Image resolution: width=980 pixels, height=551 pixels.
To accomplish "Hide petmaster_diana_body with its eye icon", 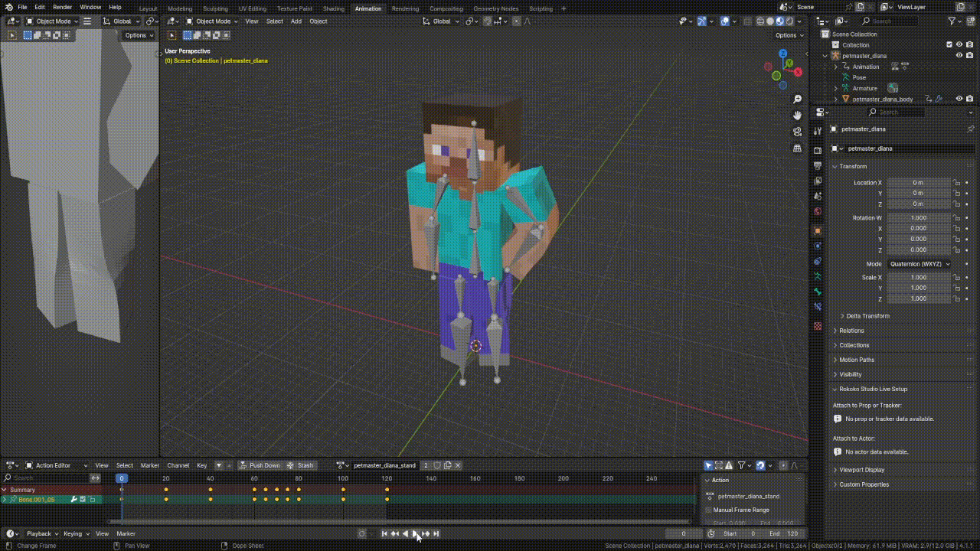I will pyautogui.click(x=959, y=99).
